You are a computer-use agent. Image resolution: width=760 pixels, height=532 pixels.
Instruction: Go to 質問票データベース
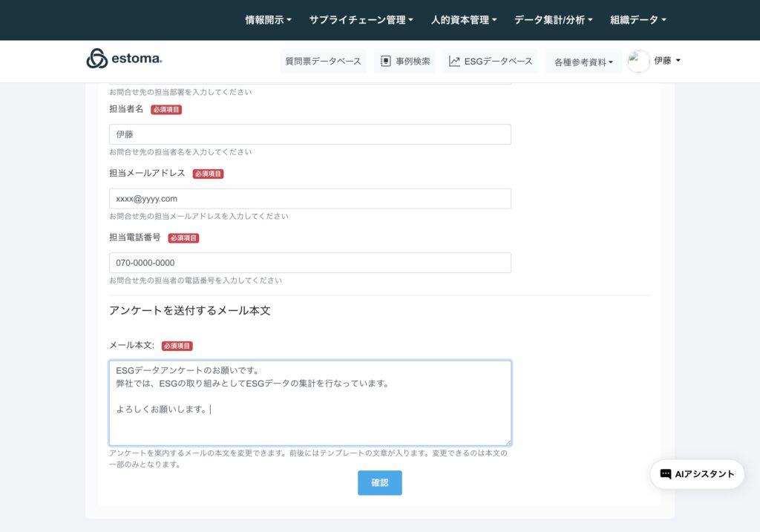tap(323, 62)
